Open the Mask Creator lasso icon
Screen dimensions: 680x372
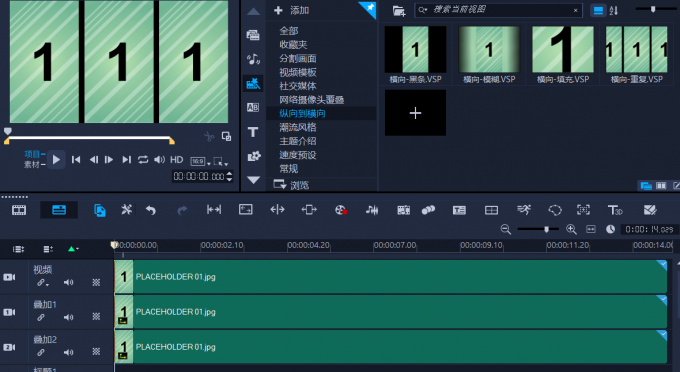555,210
